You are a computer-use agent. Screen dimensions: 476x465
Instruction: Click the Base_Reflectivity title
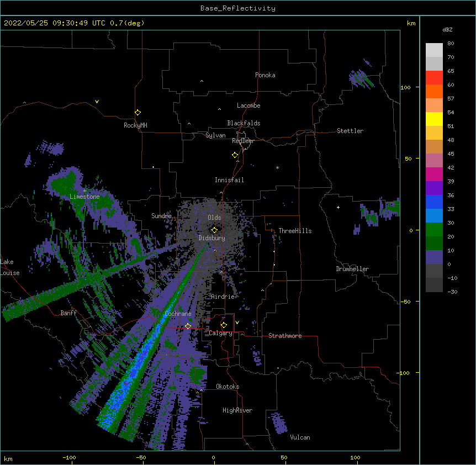(238, 8)
